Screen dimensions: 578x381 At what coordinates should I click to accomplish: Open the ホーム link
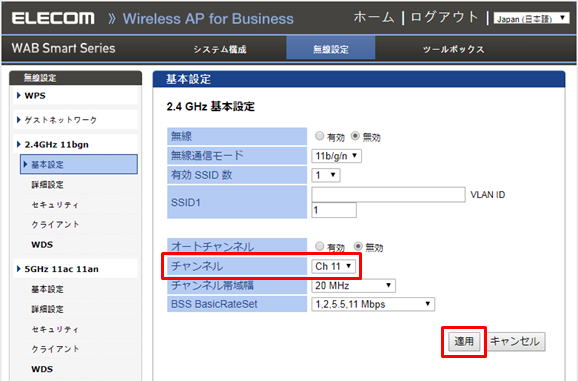point(373,17)
